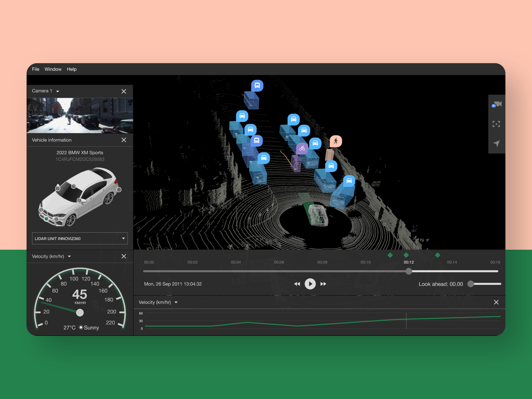Click the navigation arrow icon on right sidebar
532x399 pixels.
click(x=496, y=144)
